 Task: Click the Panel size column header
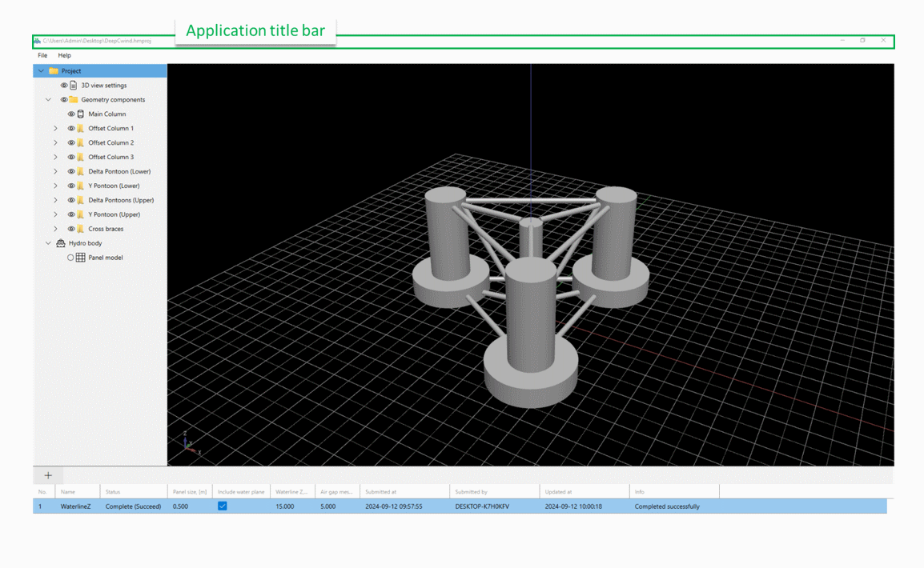click(x=189, y=492)
